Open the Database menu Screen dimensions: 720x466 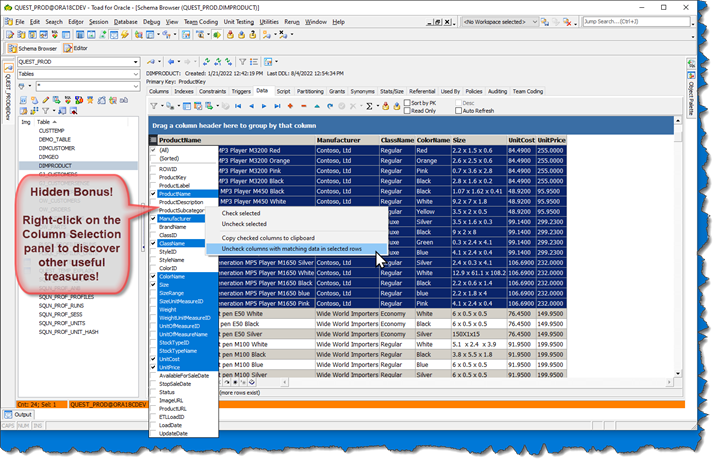(x=125, y=22)
